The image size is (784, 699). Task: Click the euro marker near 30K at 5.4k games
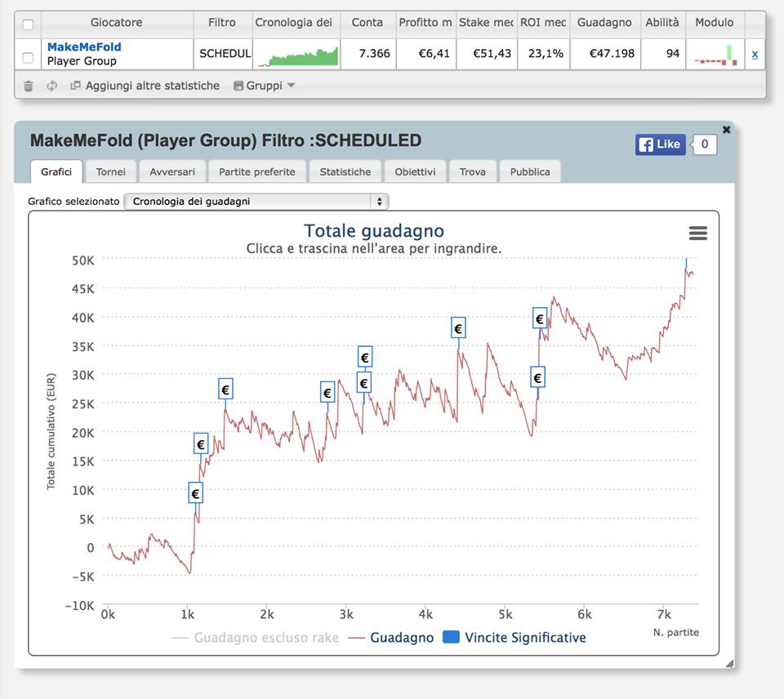537,377
